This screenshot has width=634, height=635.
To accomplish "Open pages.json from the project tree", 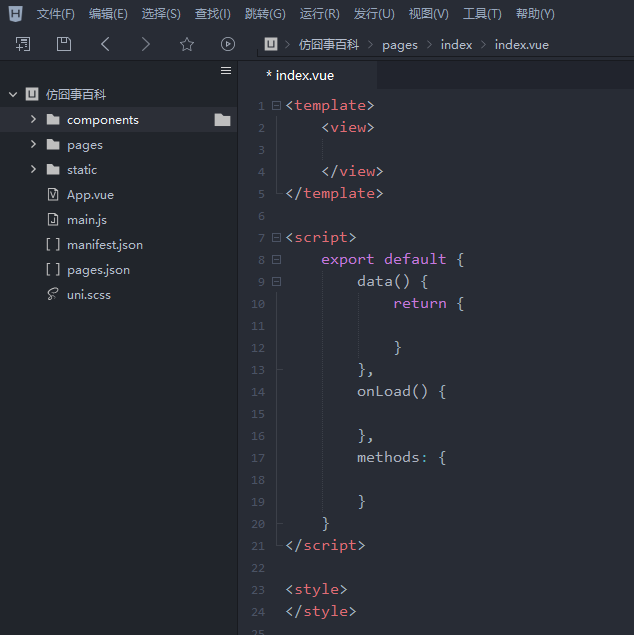I will (98, 270).
